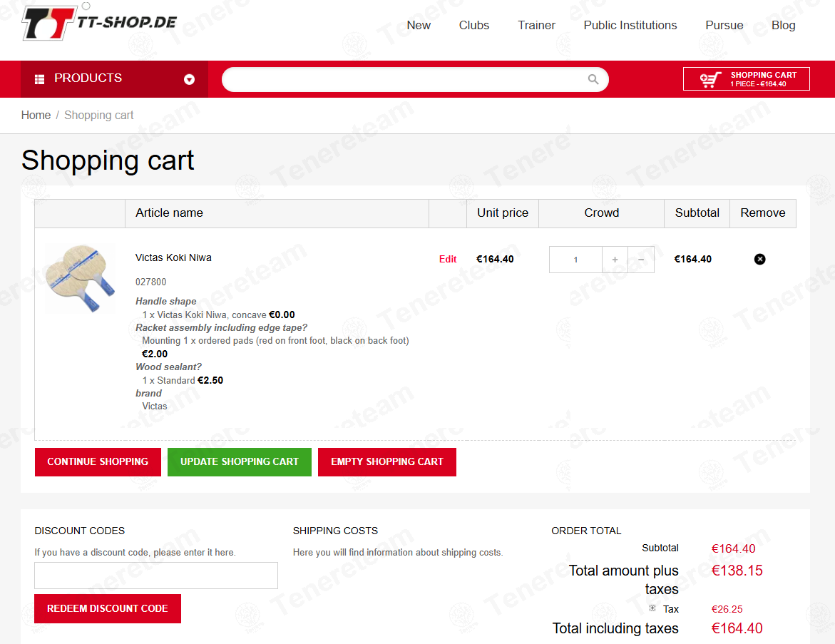Open the Clubs menu item
Viewport: 835px width, 644px height.
tap(474, 25)
